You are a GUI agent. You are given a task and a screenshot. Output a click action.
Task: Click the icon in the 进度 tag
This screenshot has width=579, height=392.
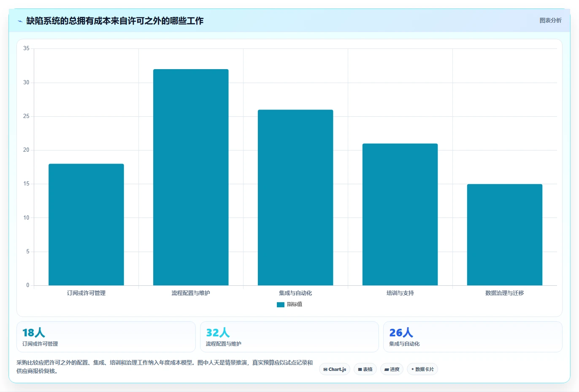point(387,370)
